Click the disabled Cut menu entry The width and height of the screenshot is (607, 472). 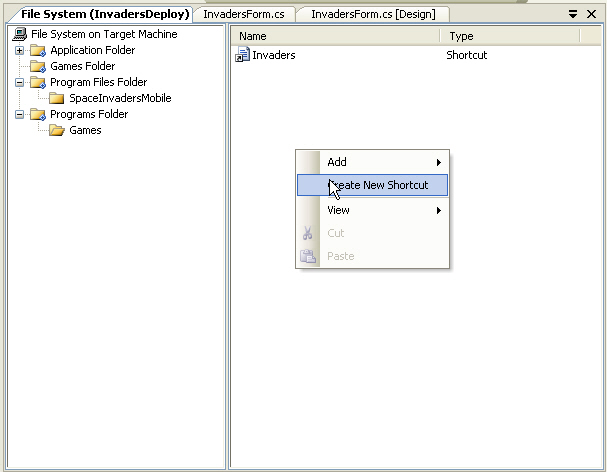372,233
